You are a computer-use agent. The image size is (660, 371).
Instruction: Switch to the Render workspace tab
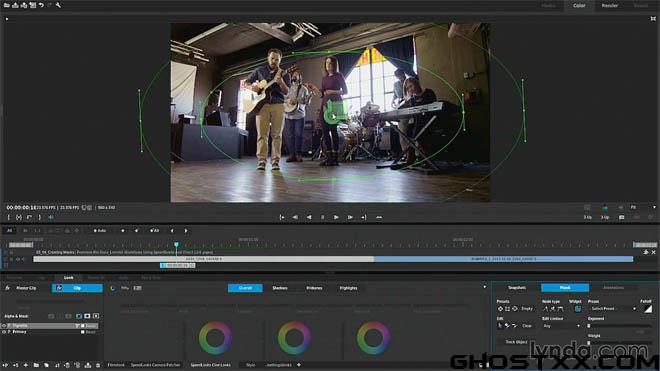click(609, 5)
